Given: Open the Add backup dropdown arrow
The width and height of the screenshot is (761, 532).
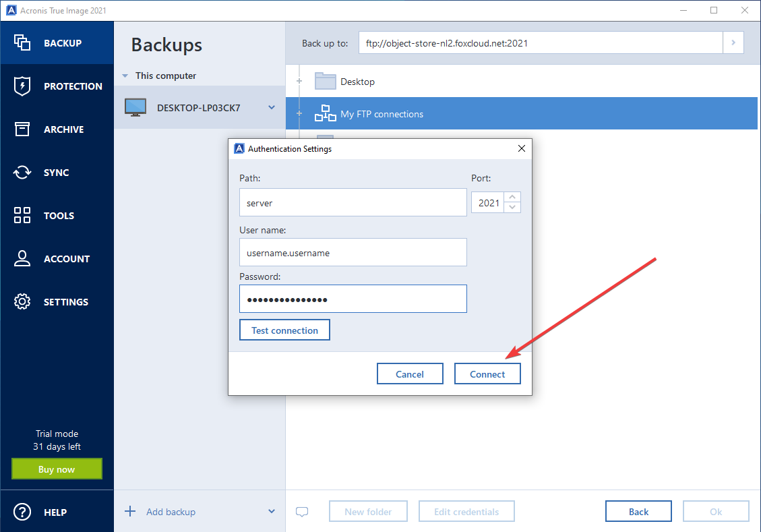Looking at the screenshot, I should click(x=272, y=512).
